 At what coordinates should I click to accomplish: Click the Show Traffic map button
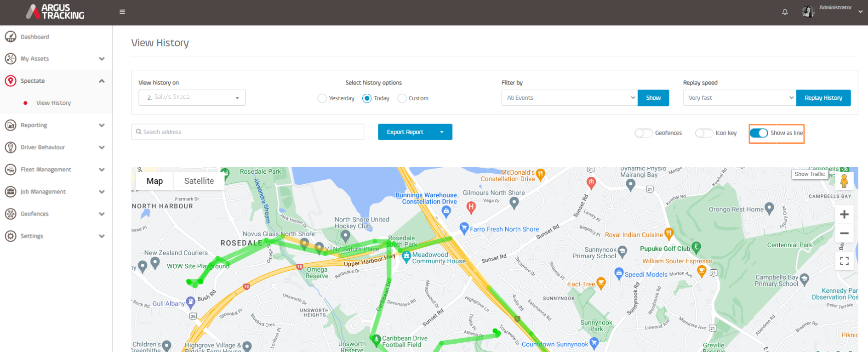(x=810, y=174)
